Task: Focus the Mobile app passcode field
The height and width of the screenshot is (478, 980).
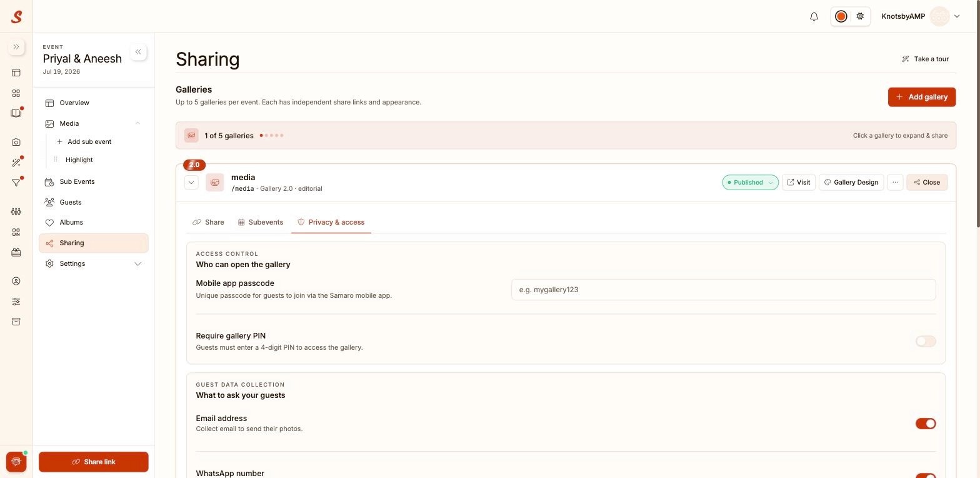Action: click(723, 290)
